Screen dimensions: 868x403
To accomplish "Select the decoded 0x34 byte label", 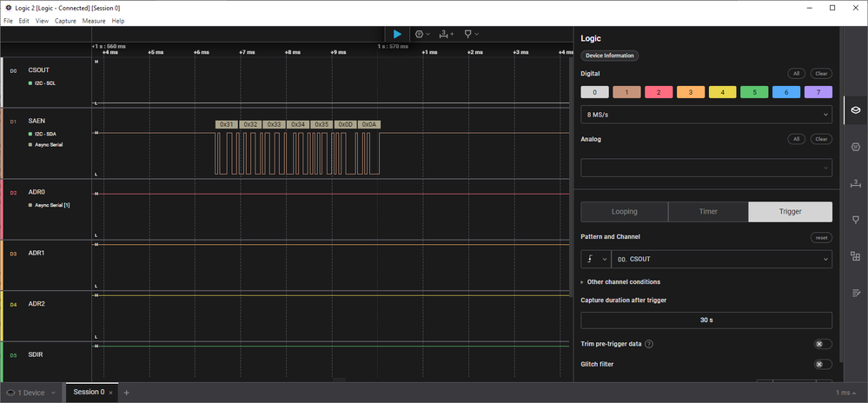I will point(298,124).
